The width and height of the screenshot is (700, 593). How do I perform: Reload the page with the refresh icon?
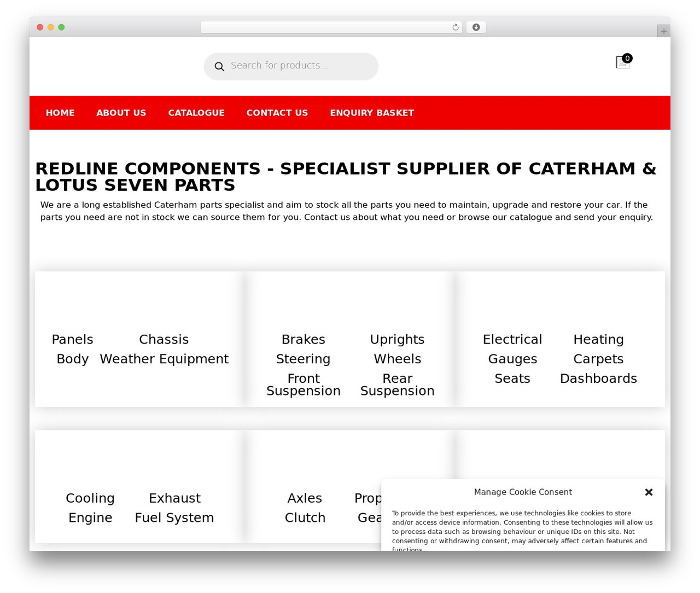[x=456, y=27]
